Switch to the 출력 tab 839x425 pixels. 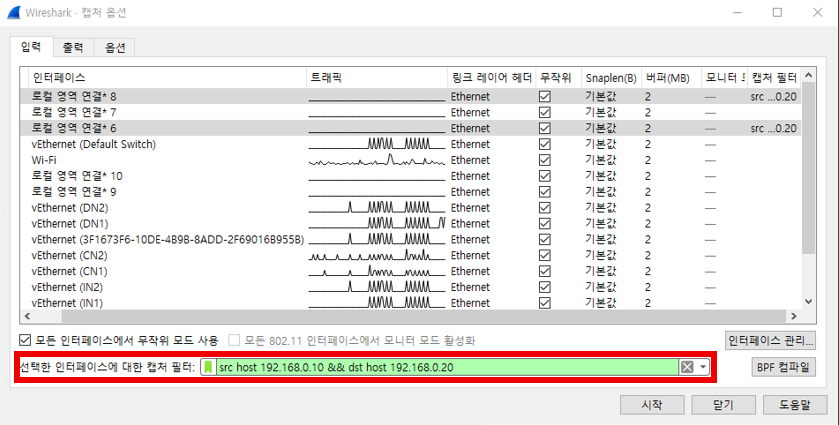click(x=72, y=47)
